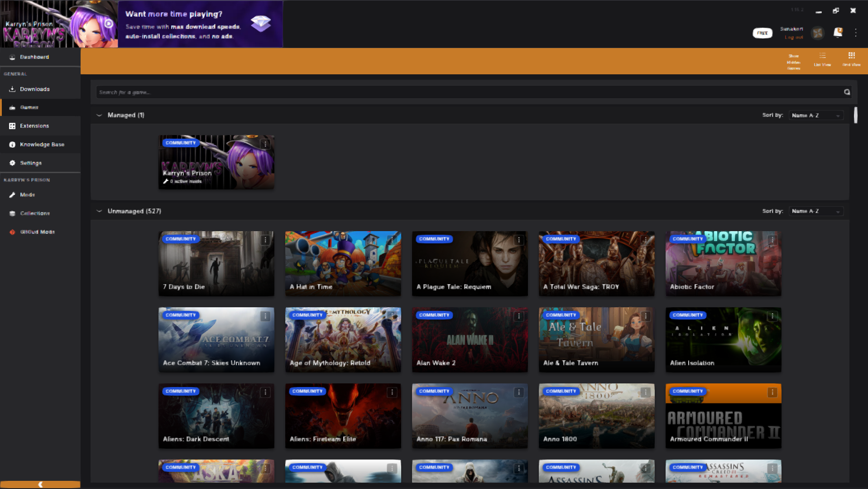868x489 pixels.
Task: Click the Want more time playing banner
Action: point(201,24)
